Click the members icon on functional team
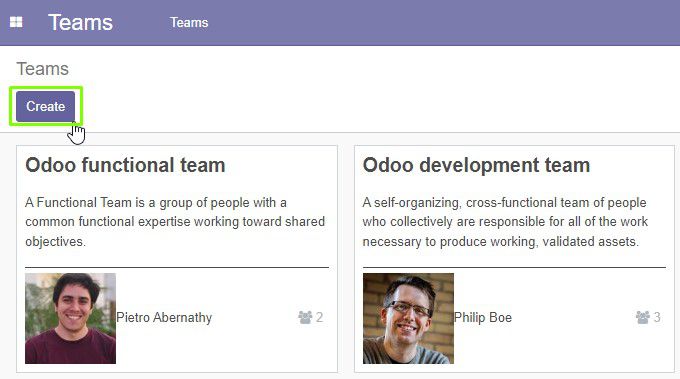 (305, 317)
